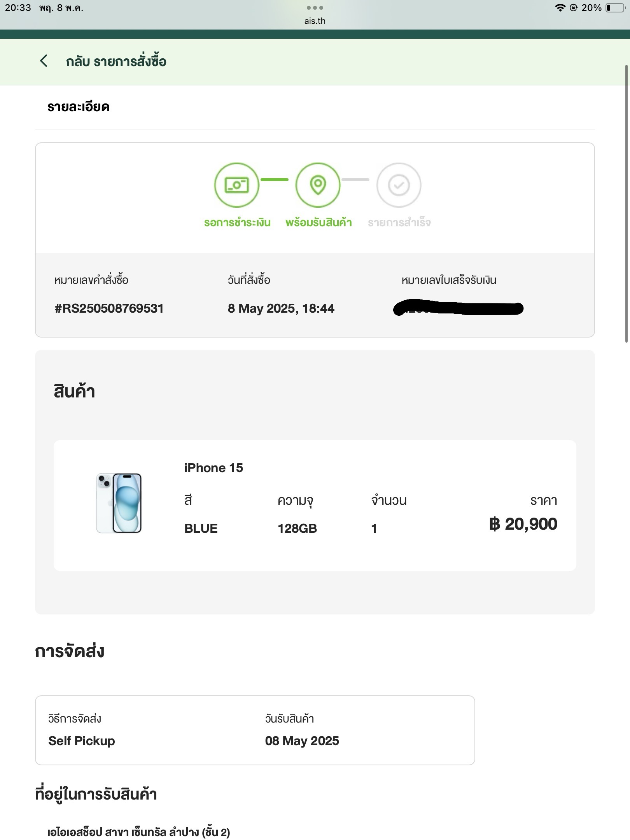Open the three-dot multitasking menu
Viewport: 630px width, 840px height.
[x=315, y=8]
